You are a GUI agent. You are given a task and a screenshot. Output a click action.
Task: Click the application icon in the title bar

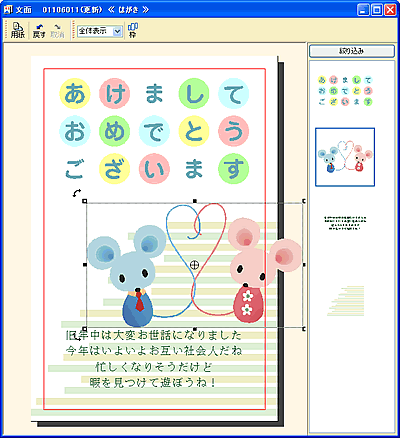coord(8,9)
